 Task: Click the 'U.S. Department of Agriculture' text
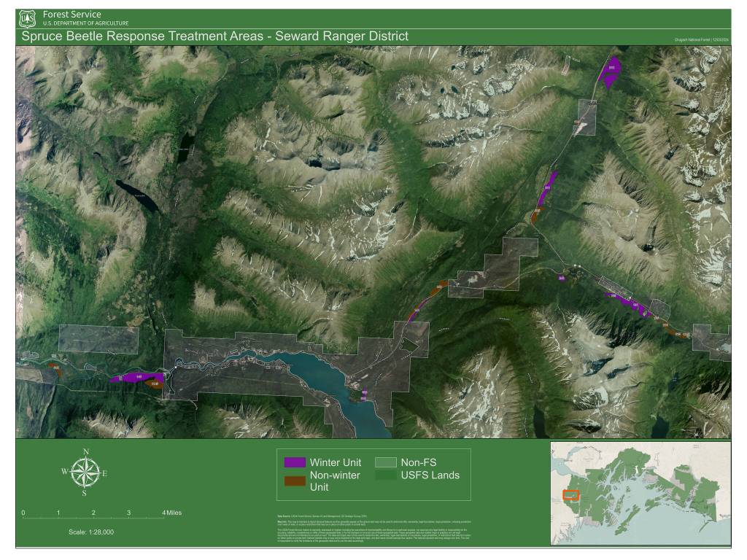[x=85, y=23]
